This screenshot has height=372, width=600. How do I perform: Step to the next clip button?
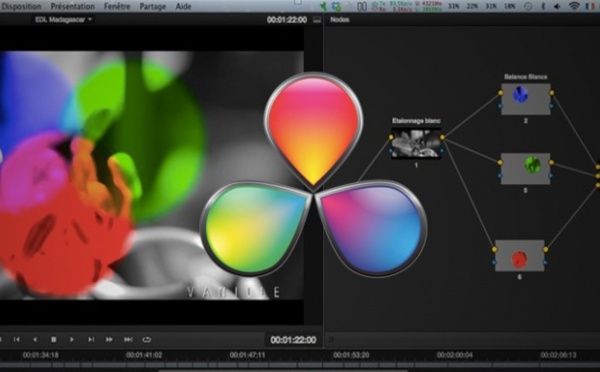click(91, 339)
